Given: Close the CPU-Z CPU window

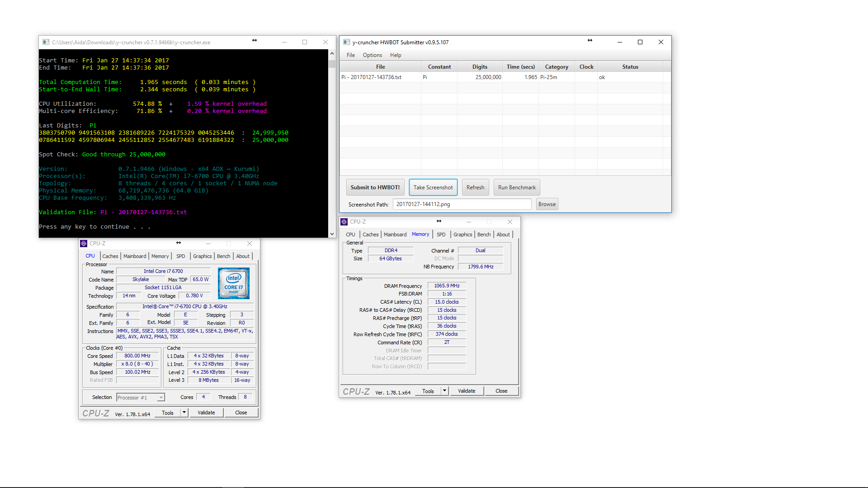Looking at the screenshot, I should [250, 244].
